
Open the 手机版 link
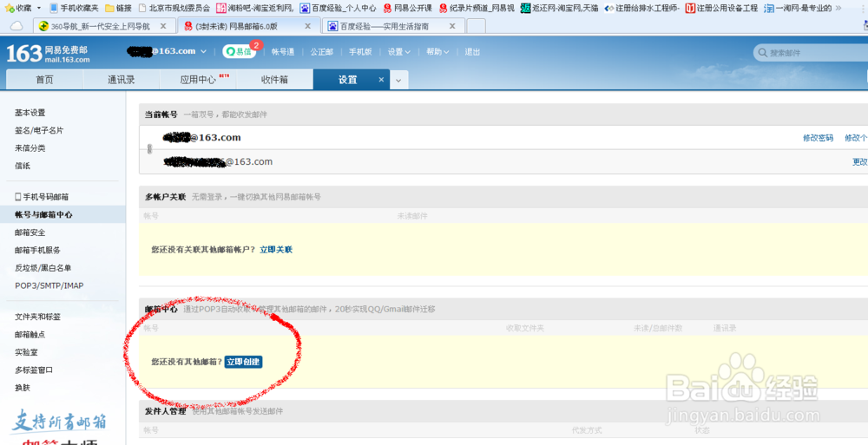pos(360,51)
